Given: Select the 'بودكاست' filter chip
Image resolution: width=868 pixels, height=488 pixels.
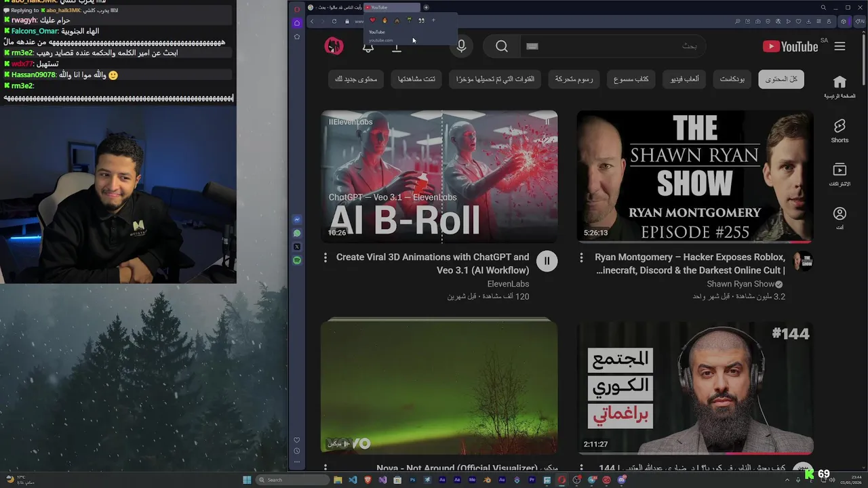Looking at the screenshot, I should coord(732,79).
